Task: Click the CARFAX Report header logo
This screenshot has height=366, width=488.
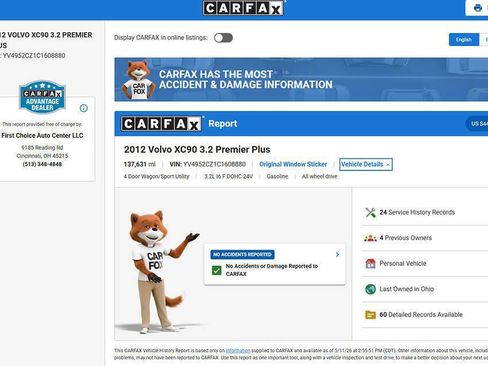Action: [161, 124]
